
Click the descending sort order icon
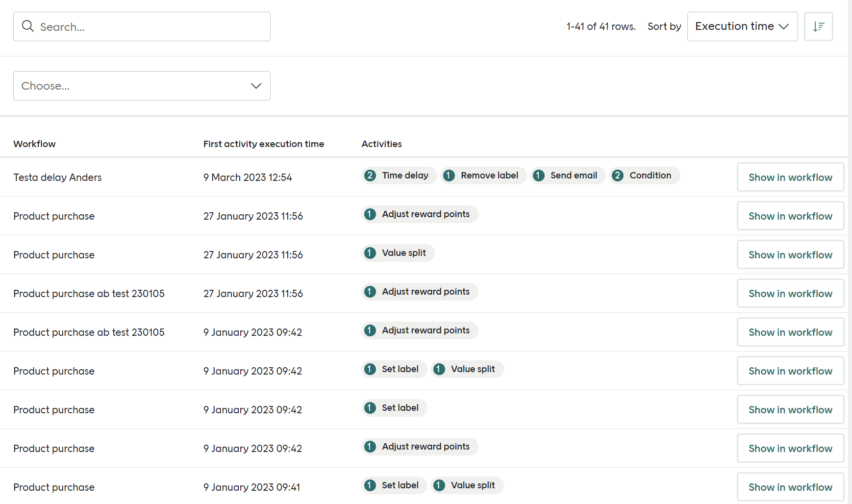point(818,26)
